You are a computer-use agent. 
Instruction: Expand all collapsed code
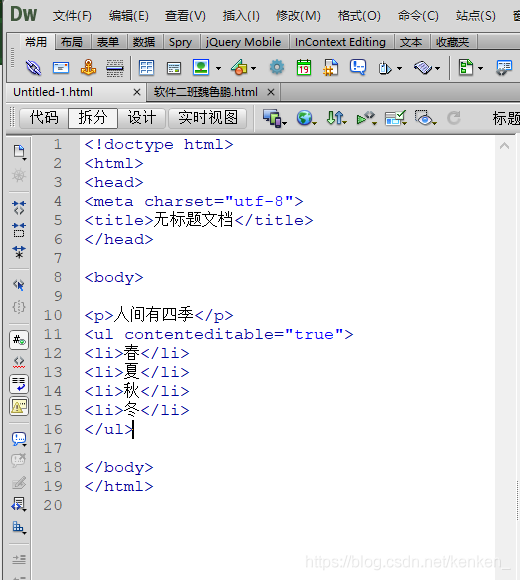pos(19,252)
